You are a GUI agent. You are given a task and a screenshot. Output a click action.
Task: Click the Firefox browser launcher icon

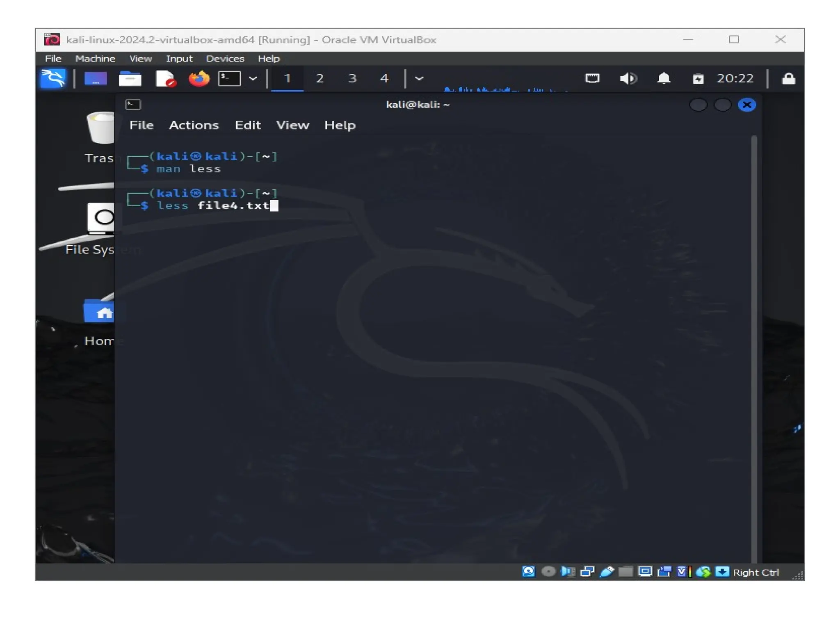(199, 78)
